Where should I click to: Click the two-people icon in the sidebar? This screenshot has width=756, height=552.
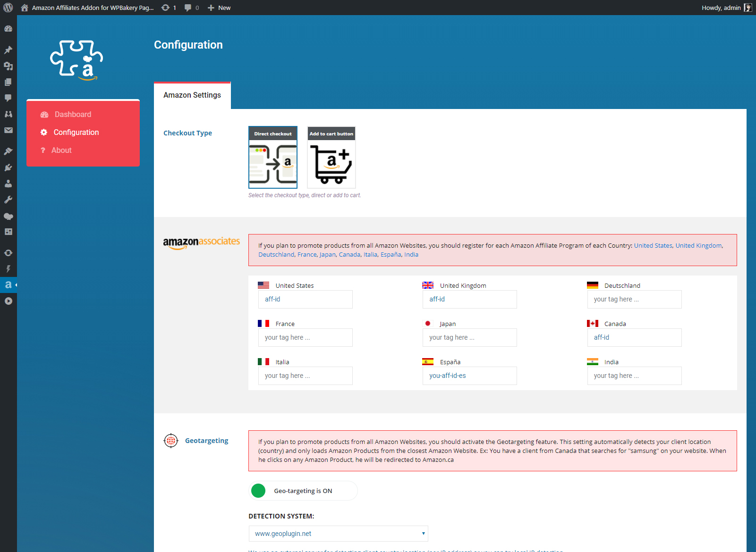(x=8, y=114)
